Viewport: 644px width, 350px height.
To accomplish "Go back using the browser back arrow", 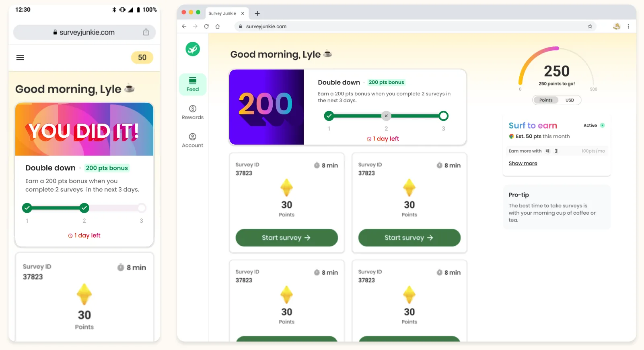I will [184, 27].
